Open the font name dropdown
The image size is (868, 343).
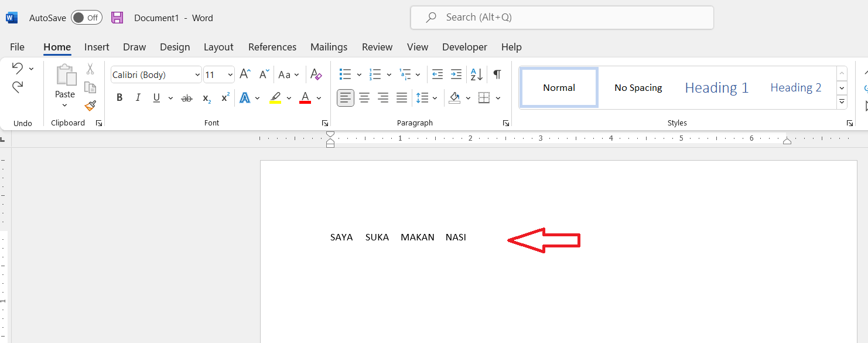197,75
